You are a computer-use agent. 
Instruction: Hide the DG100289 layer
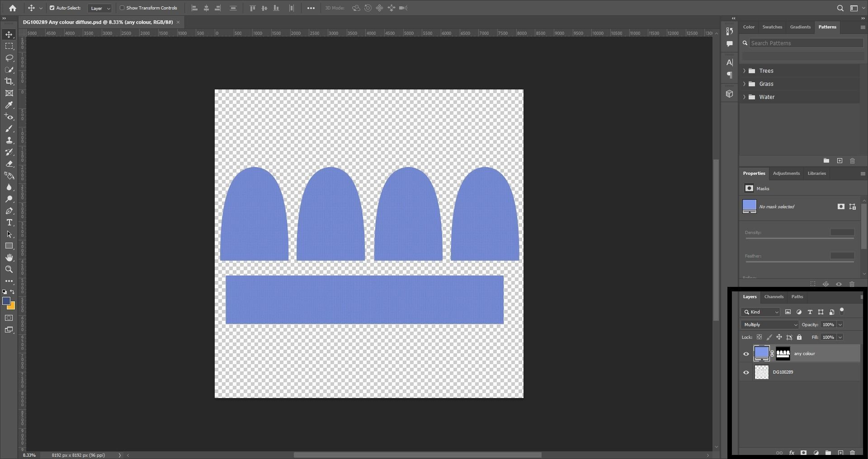(746, 373)
